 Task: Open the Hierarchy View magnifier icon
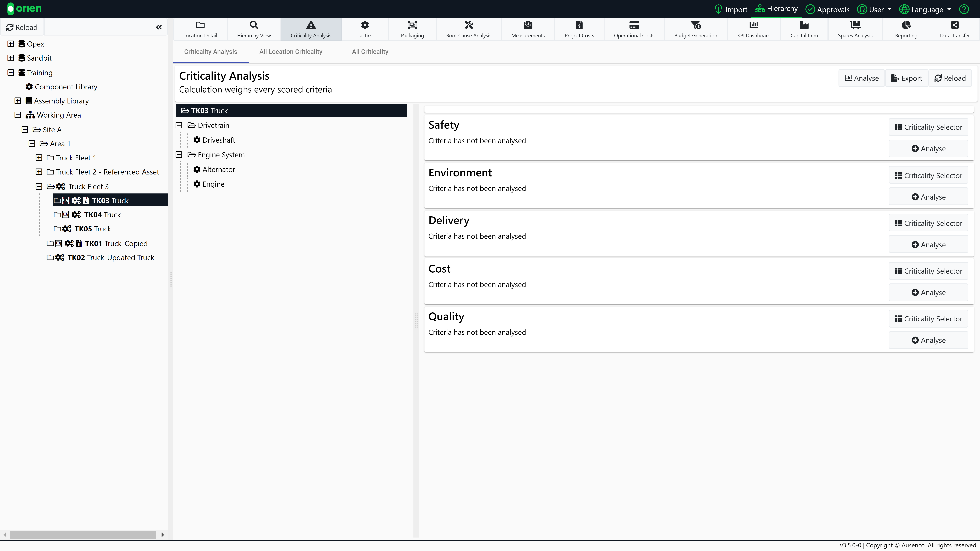pos(254,25)
